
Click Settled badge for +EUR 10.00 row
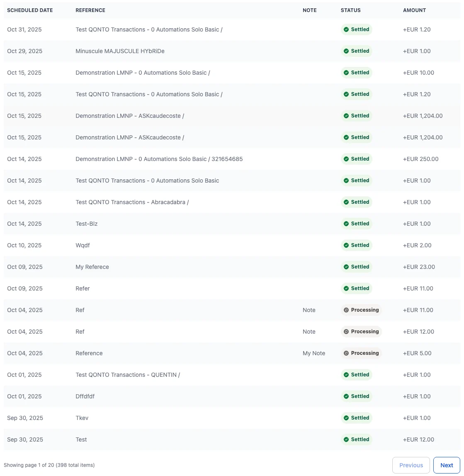[x=356, y=73]
